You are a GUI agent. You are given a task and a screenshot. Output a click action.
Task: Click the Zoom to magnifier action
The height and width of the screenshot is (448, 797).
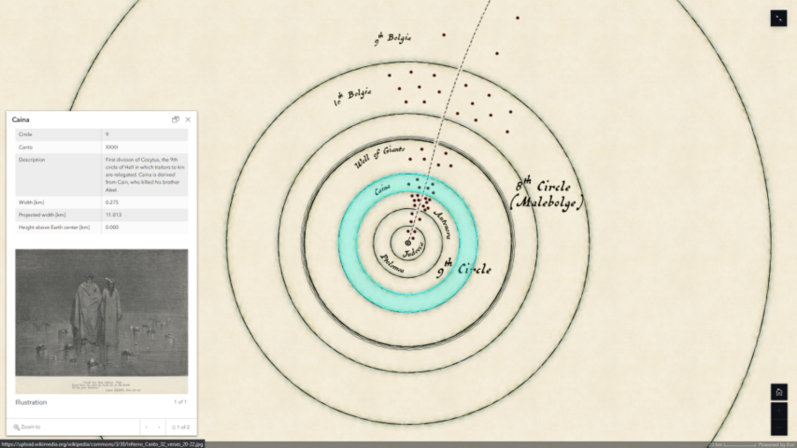[27, 427]
